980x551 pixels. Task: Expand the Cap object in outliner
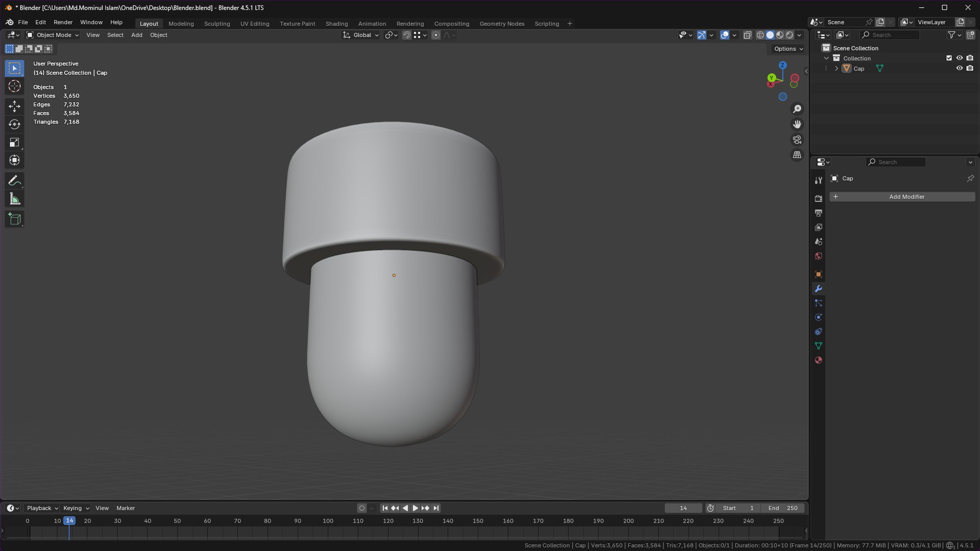point(836,68)
